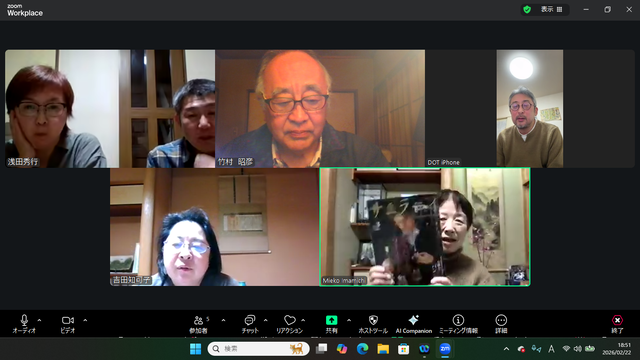This screenshot has width=640, height=360.
Task: Expand the arrow next to チャット
Action: coord(266,320)
